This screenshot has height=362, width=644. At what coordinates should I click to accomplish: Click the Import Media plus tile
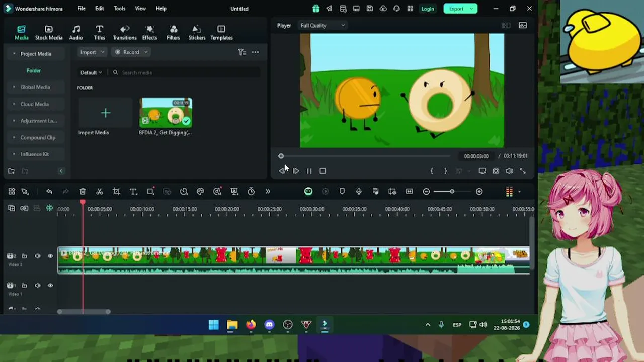[105, 113]
